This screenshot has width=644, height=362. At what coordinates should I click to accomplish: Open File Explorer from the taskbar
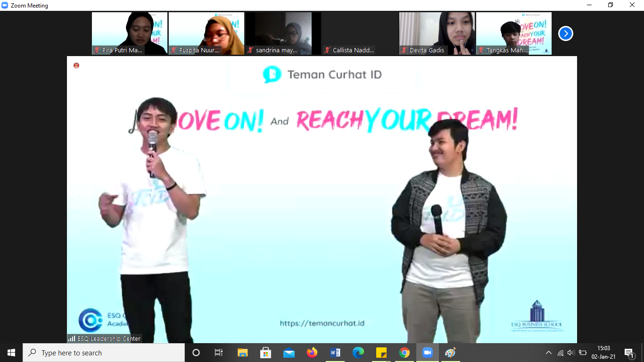tap(243, 353)
